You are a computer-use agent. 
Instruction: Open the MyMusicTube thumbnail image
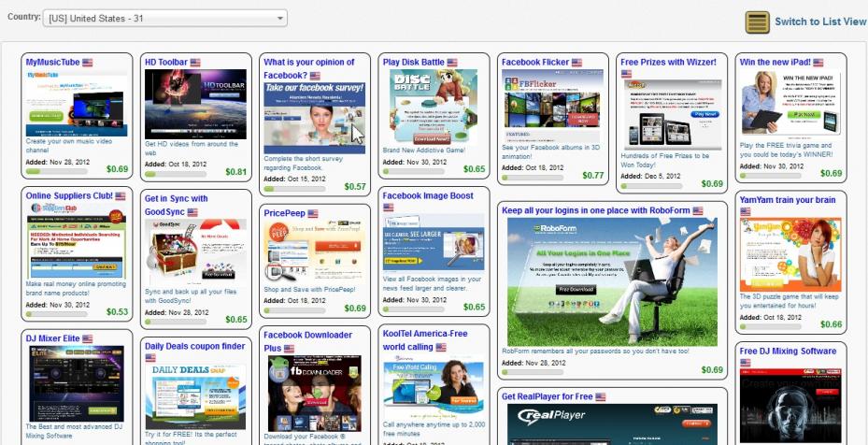(x=77, y=103)
